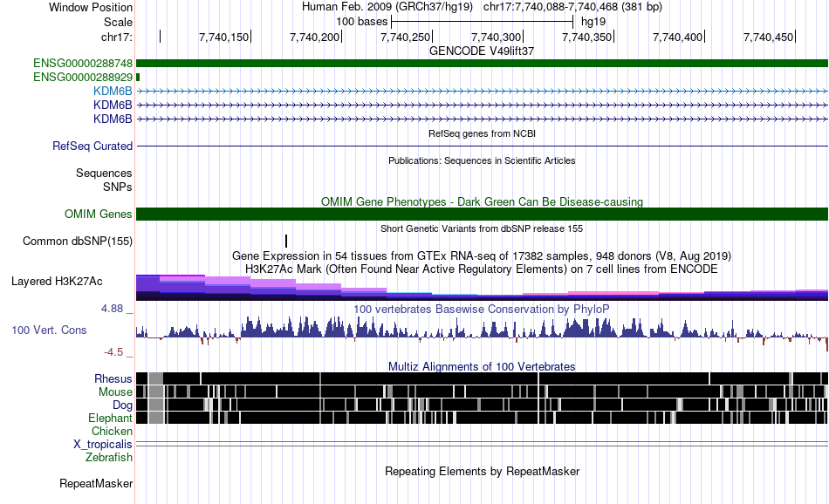The image size is (829, 504).
Task: Click the Dog alignment row label
Action: pyautogui.click(x=122, y=405)
